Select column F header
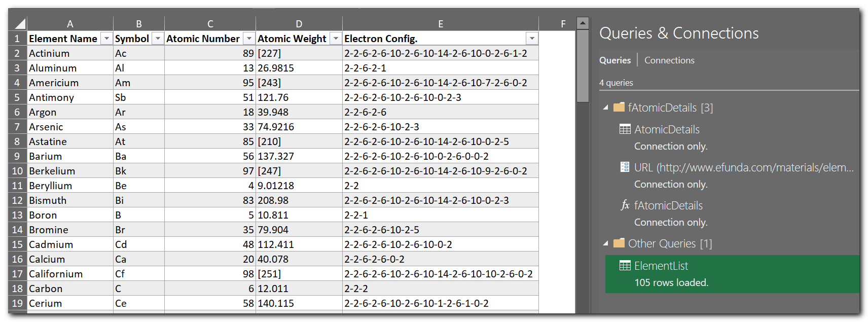 pos(557,24)
